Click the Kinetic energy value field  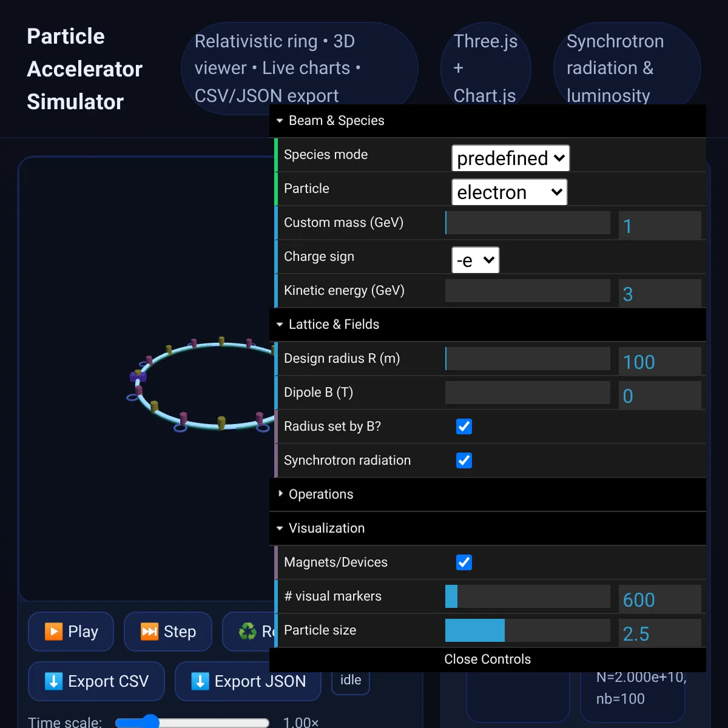(659, 294)
